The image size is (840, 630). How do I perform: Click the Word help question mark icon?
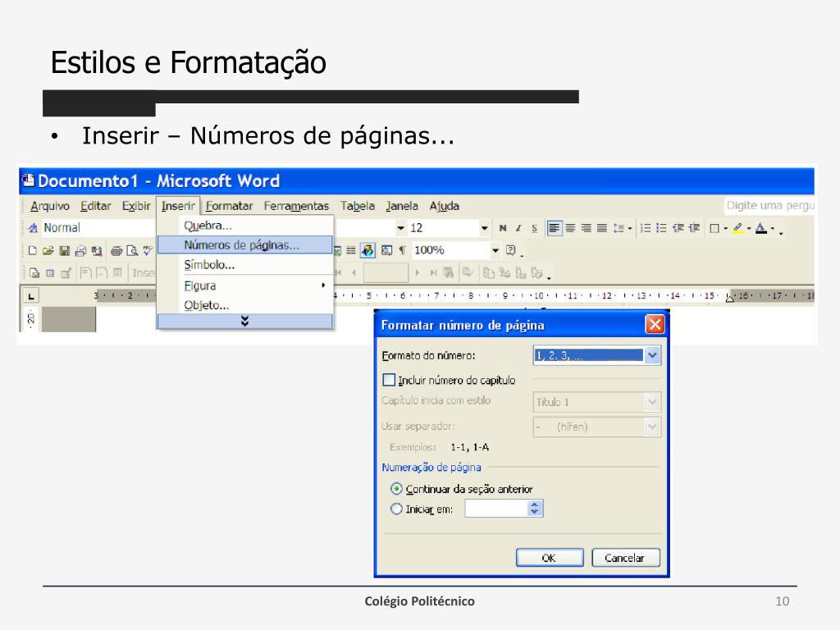click(x=510, y=250)
